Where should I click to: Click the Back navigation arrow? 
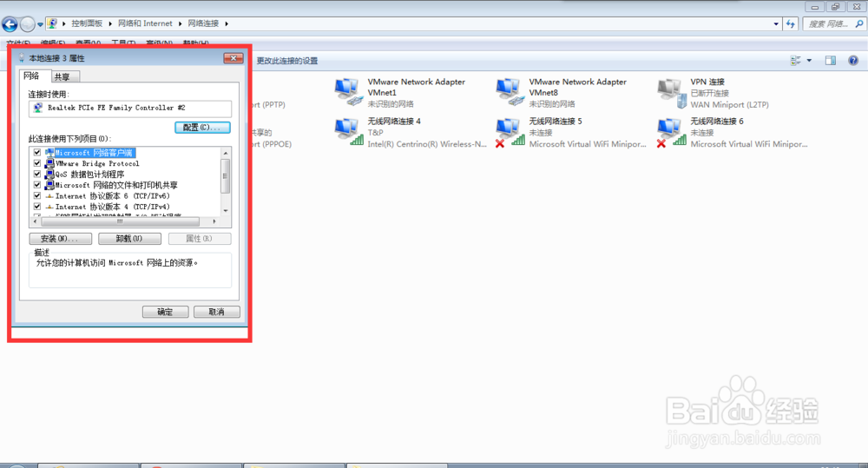(10, 23)
